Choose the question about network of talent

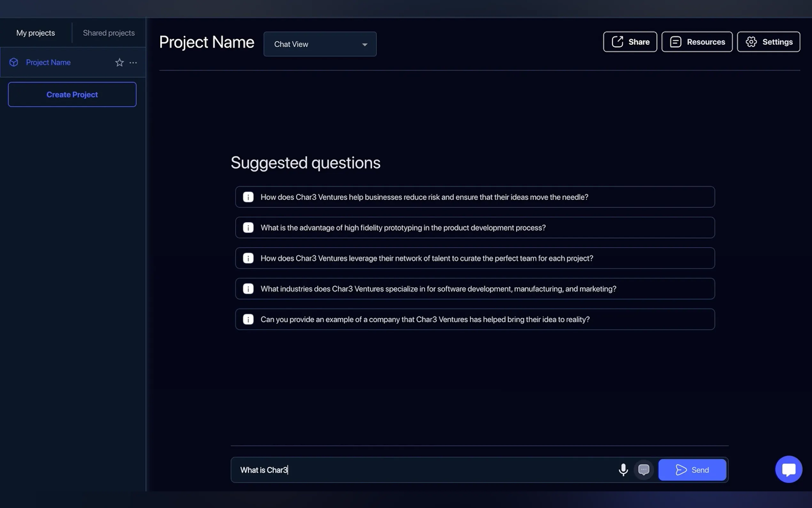475,258
